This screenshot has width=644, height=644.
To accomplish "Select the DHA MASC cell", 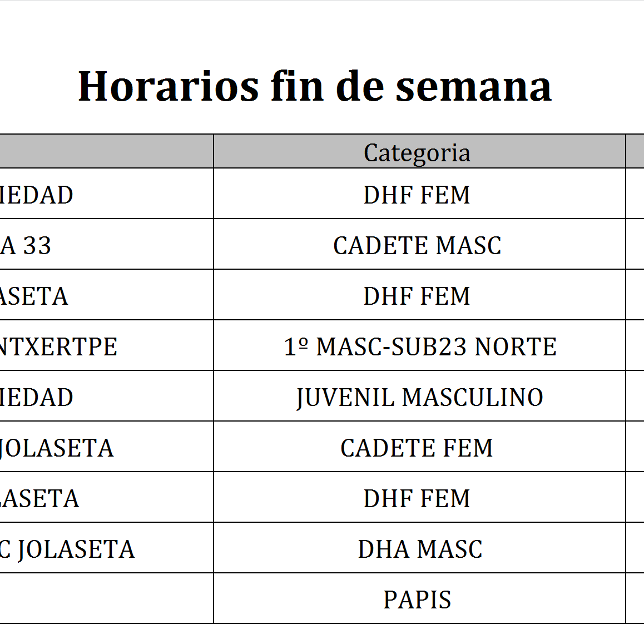I will click(x=420, y=549).
